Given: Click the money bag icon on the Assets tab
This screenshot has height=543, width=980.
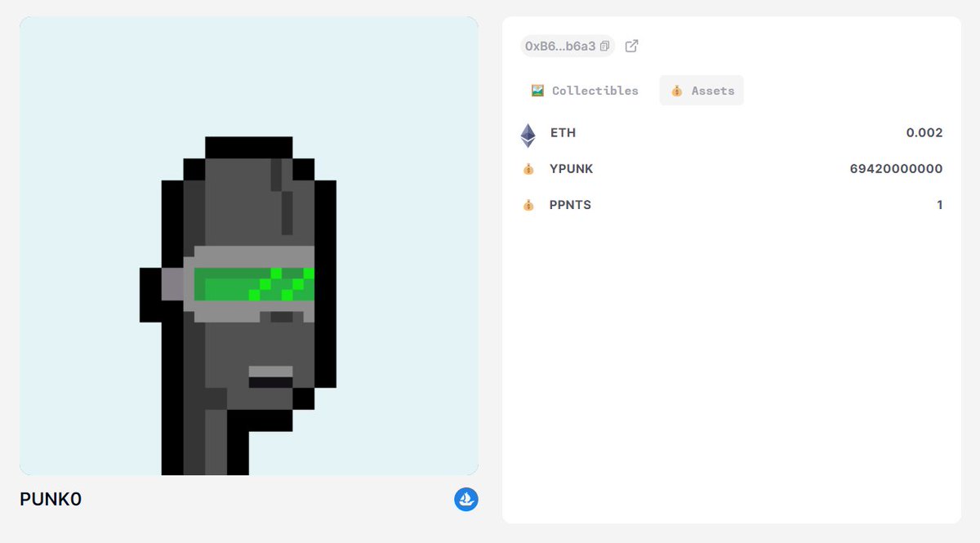Looking at the screenshot, I should pos(676,91).
